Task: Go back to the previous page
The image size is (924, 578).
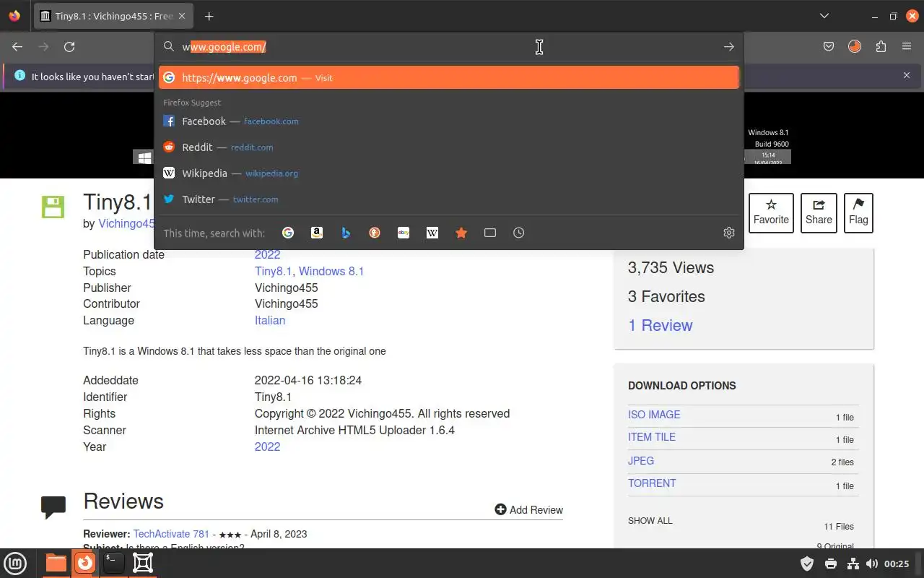Action: click(17, 47)
